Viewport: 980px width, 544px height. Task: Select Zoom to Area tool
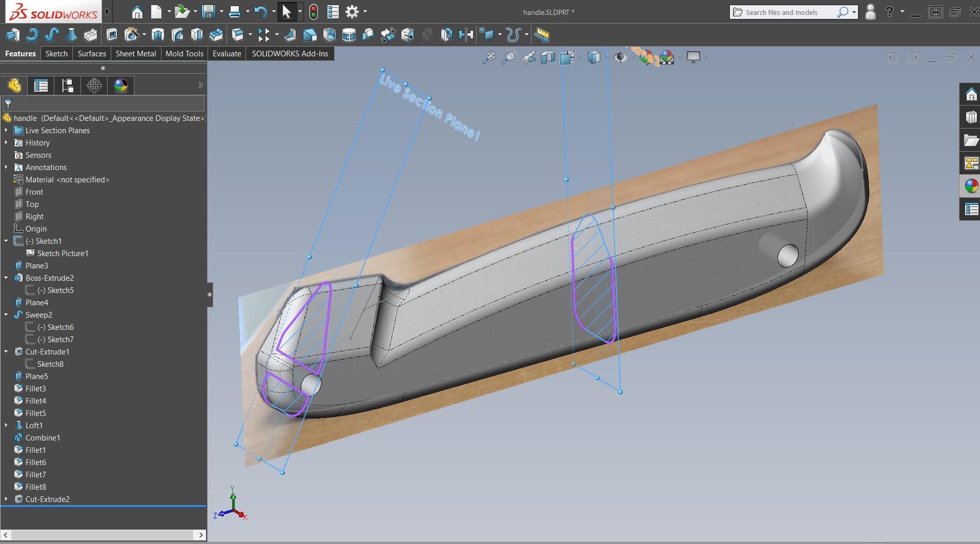509,57
